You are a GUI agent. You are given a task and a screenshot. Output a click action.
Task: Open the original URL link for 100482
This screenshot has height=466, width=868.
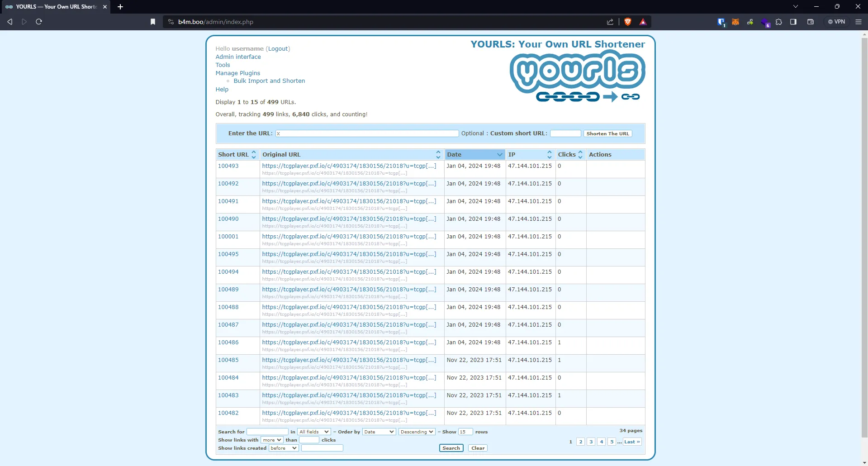click(x=349, y=413)
